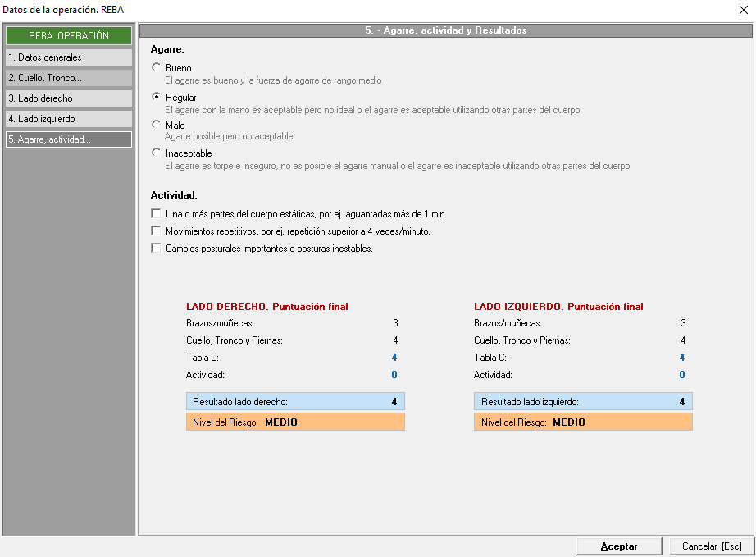Switch to 3. Lado derecho step
756x557 pixels.
pos(68,98)
